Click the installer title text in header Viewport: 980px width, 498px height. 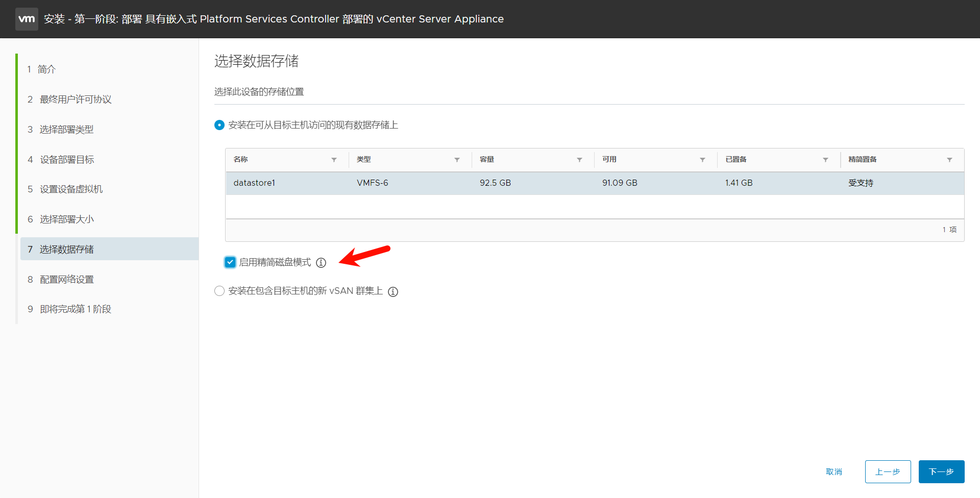274,19
